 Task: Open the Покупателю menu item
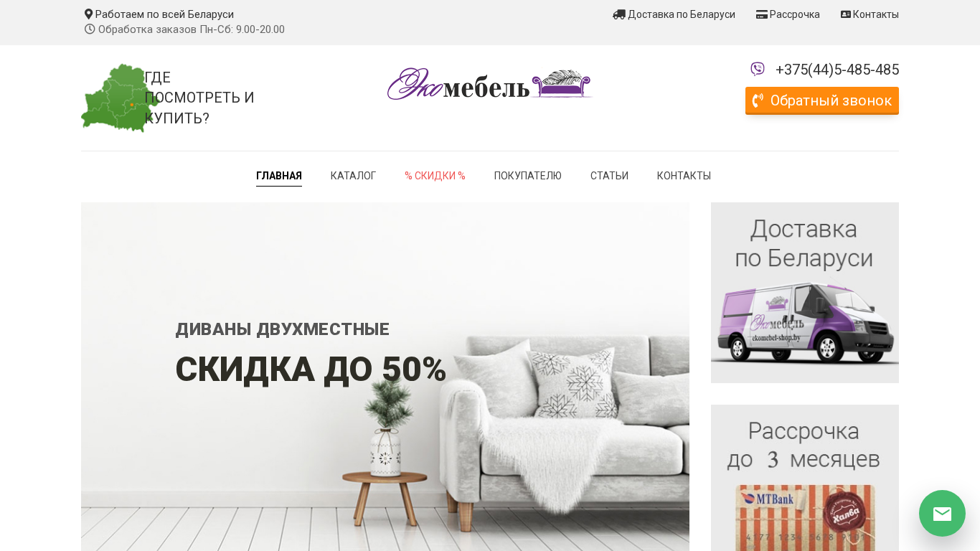point(528,176)
